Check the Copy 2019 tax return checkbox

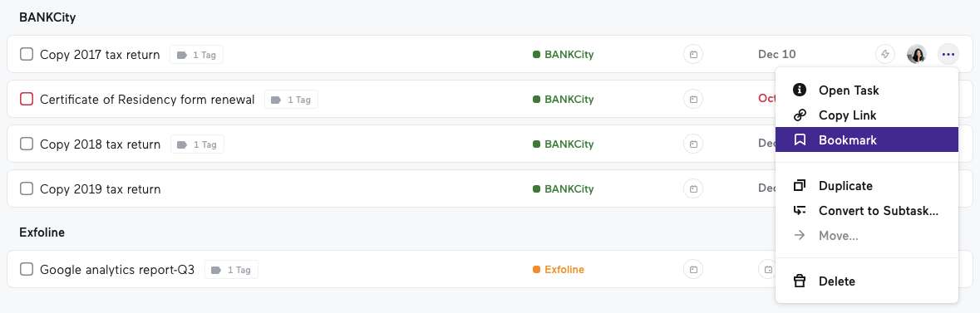pos(27,188)
